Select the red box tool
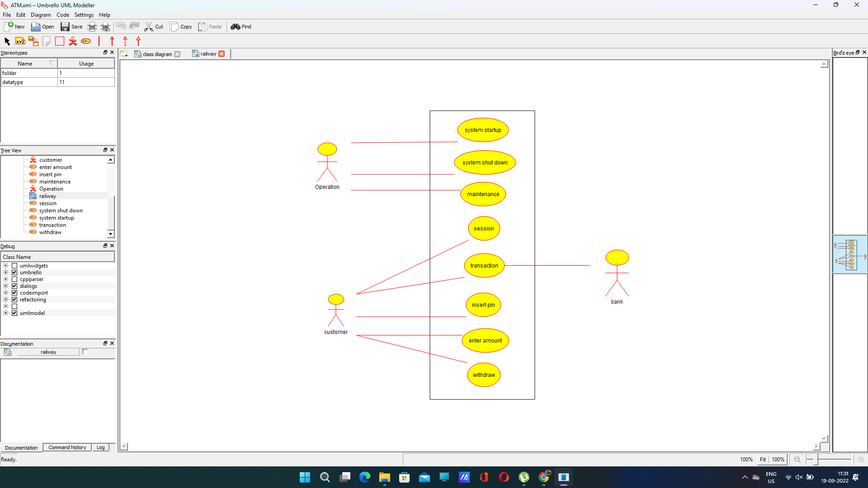This screenshot has height=488, width=868. click(x=59, y=41)
